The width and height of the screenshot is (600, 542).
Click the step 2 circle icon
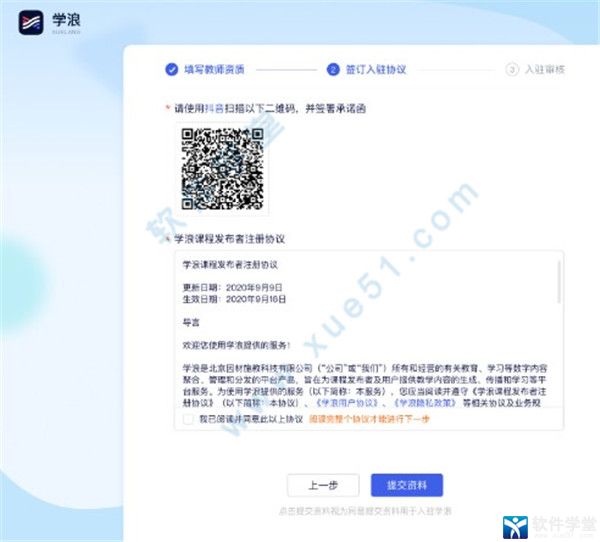(x=333, y=69)
